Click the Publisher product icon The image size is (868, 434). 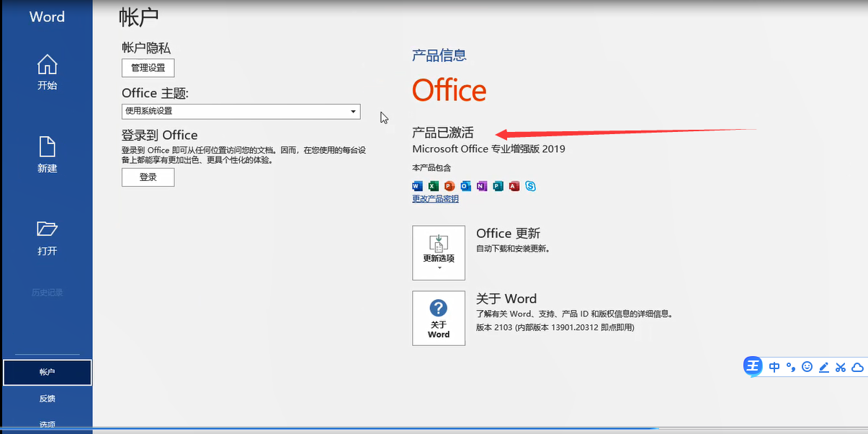click(x=498, y=186)
